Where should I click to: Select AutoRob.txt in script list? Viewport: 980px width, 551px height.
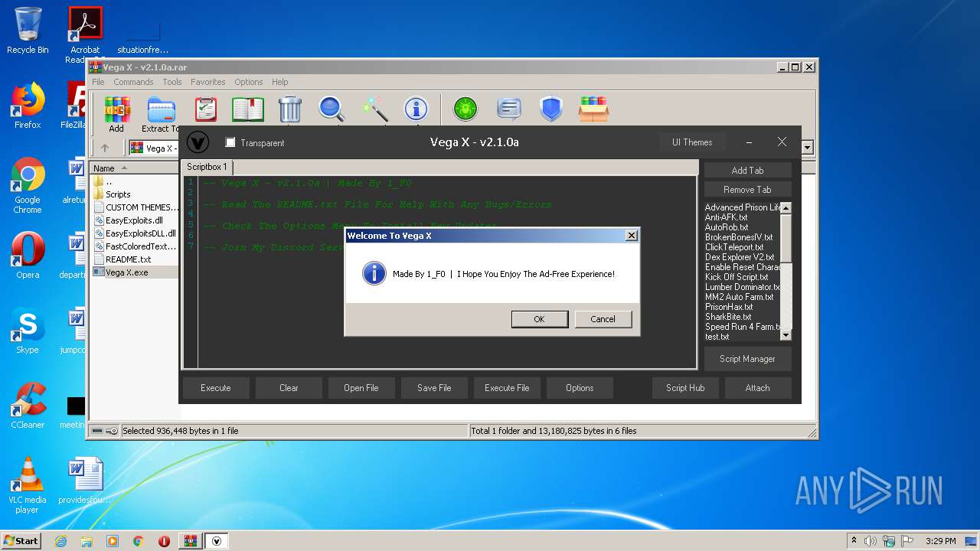727,227
